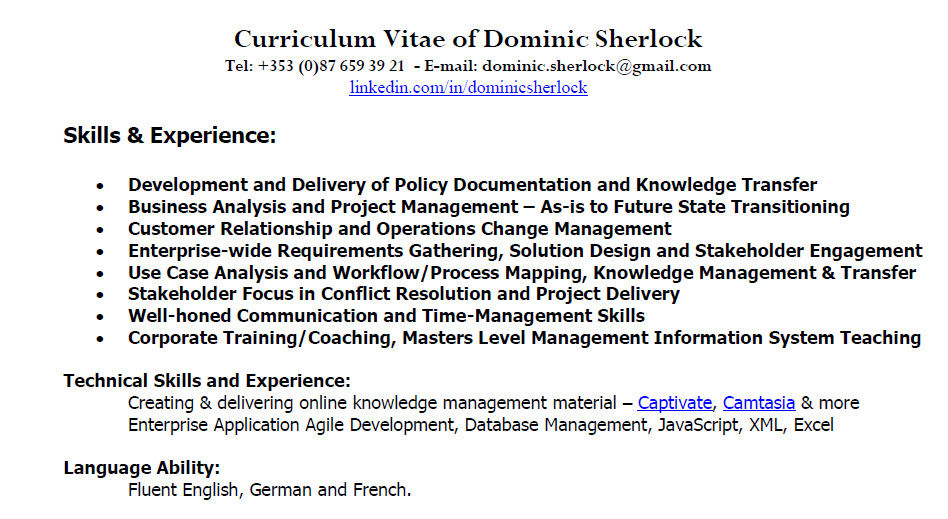948x519 pixels.
Task: Click the Use Case Analysis and Workflow line
Action: point(521,273)
